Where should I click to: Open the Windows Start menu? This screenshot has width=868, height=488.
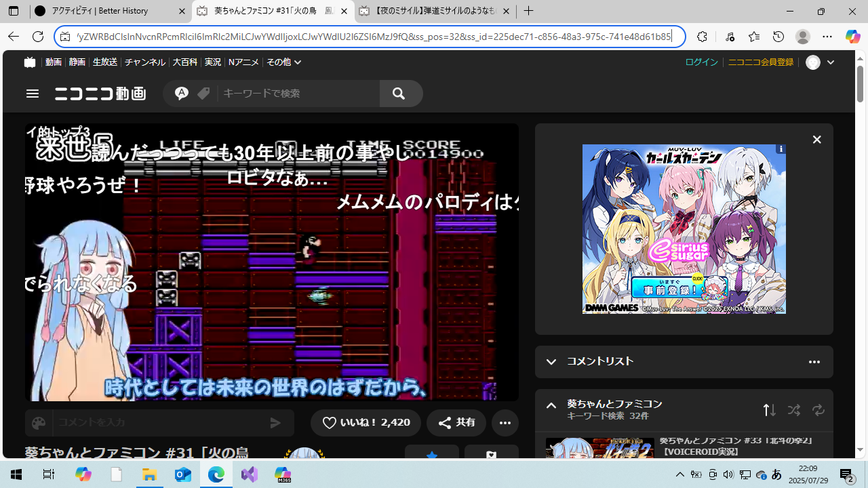16,475
